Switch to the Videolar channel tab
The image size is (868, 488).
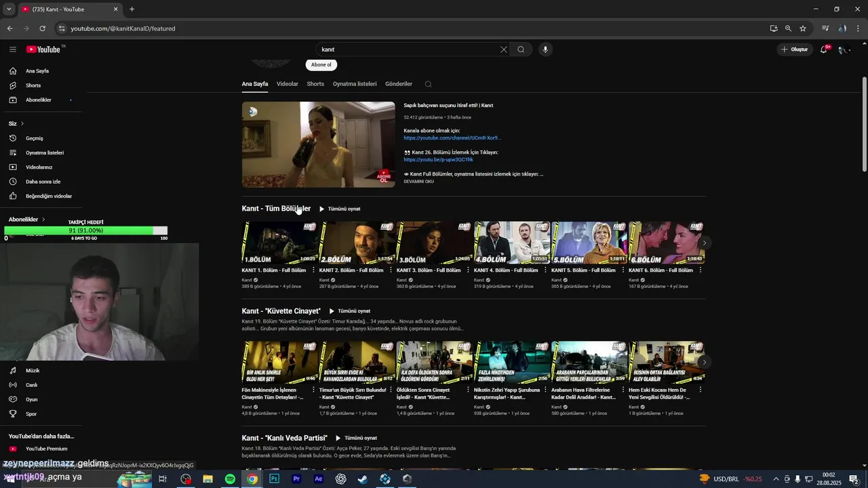pyautogui.click(x=287, y=84)
